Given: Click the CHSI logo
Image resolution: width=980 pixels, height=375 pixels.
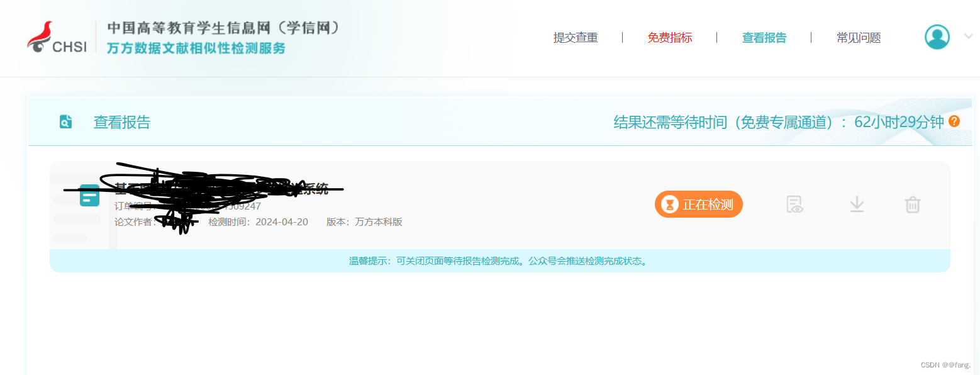Looking at the screenshot, I should pyautogui.click(x=57, y=38).
